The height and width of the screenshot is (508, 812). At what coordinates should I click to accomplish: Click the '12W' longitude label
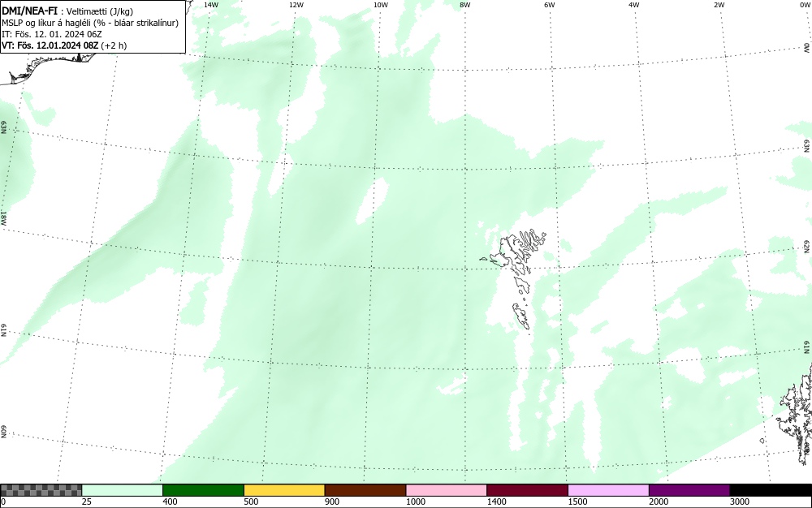click(296, 5)
